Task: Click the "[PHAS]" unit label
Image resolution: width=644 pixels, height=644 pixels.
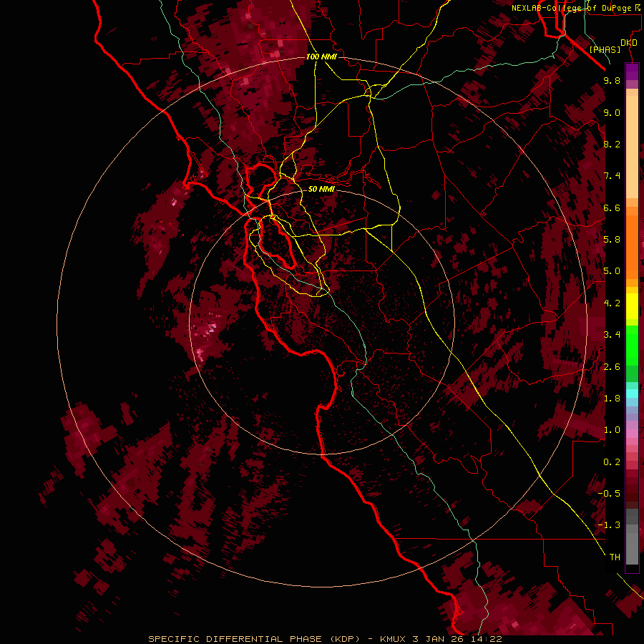Action: click(x=605, y=50)
